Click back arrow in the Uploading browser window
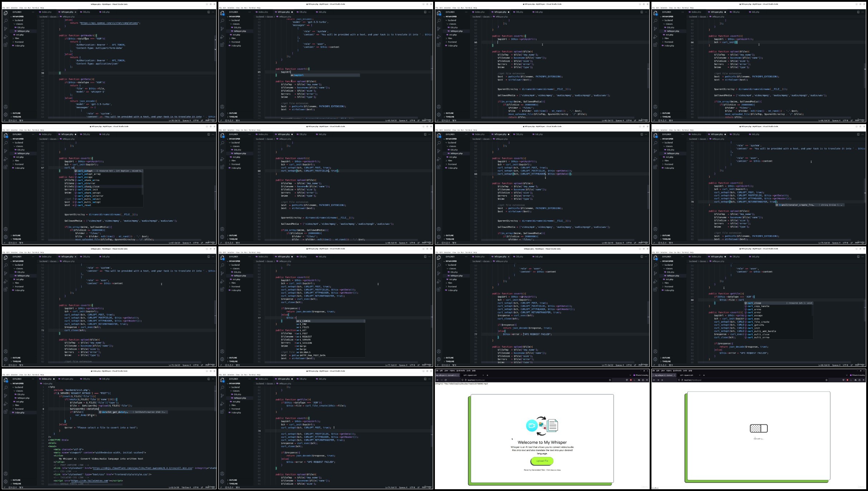The image size is (868, 491). coord(654,380)
